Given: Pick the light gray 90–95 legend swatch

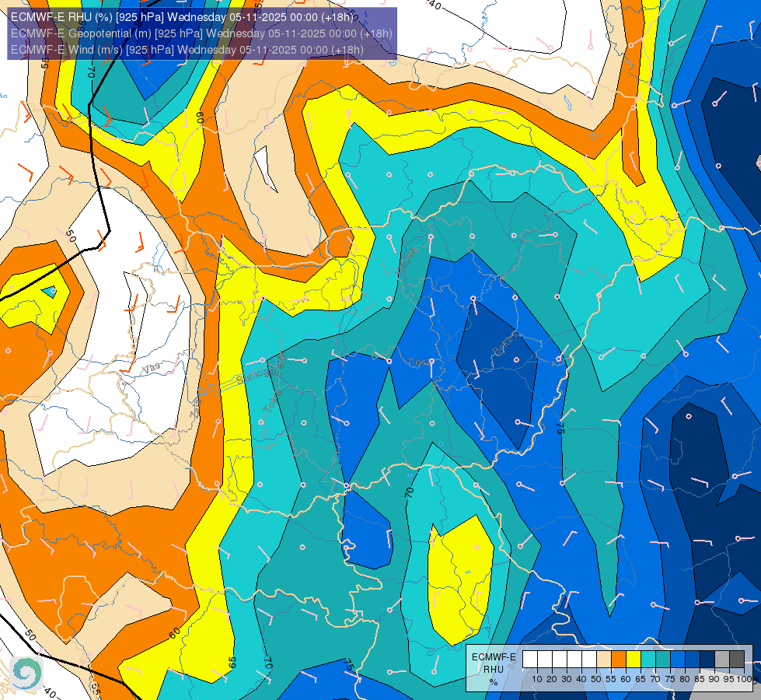Looking at the screenshot, I should 722,660.
